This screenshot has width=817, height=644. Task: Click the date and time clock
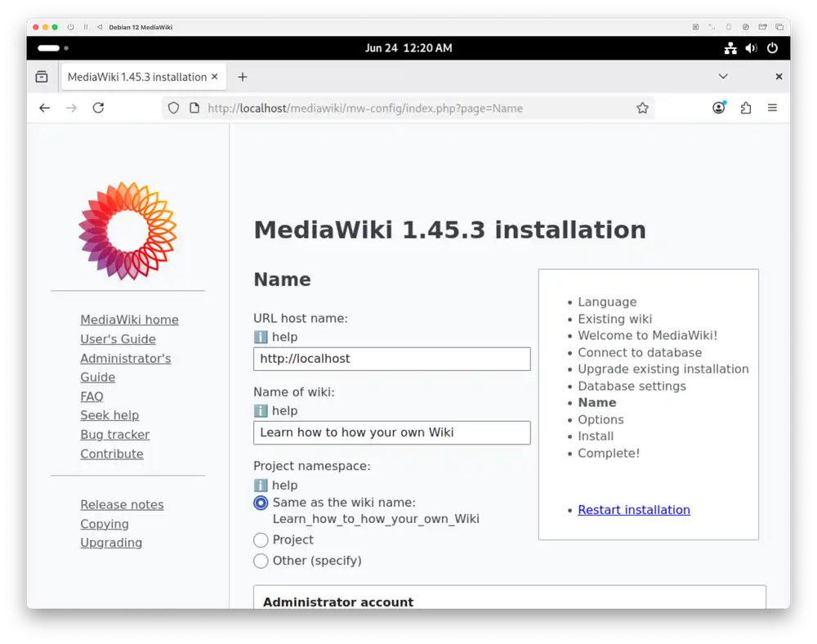[408, 48]
